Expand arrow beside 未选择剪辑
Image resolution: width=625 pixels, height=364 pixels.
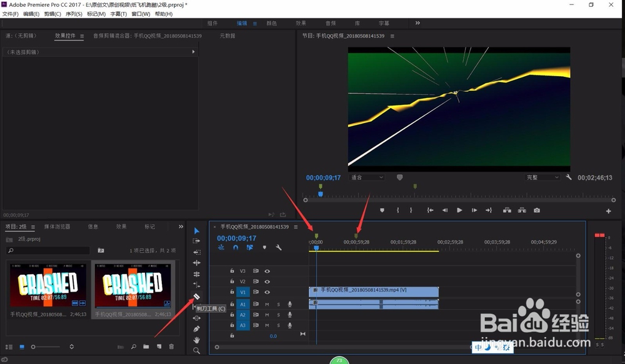pos(193,52)
